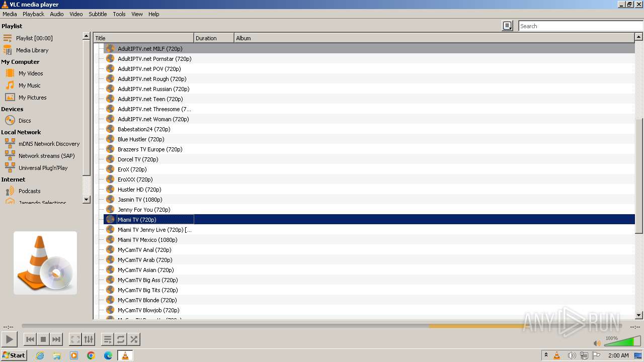
Task: Launch Microsoft Edge from taskbar
Action: (x=108, y=355)
